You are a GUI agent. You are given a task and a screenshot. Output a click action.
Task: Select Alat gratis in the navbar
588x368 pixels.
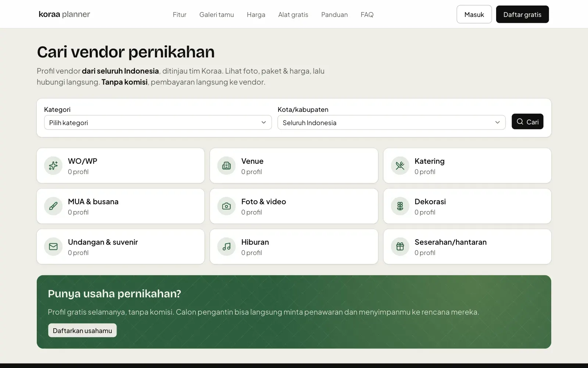click(293, 15)
